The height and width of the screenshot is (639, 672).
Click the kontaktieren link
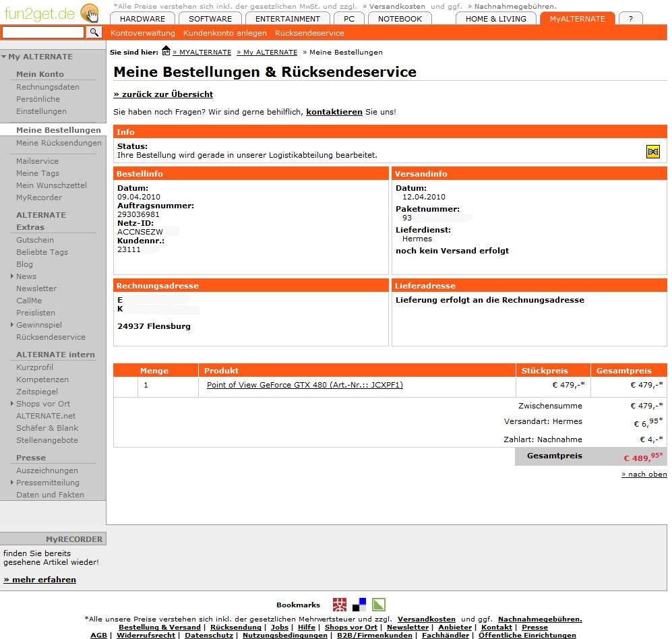[x=334, y=112]
